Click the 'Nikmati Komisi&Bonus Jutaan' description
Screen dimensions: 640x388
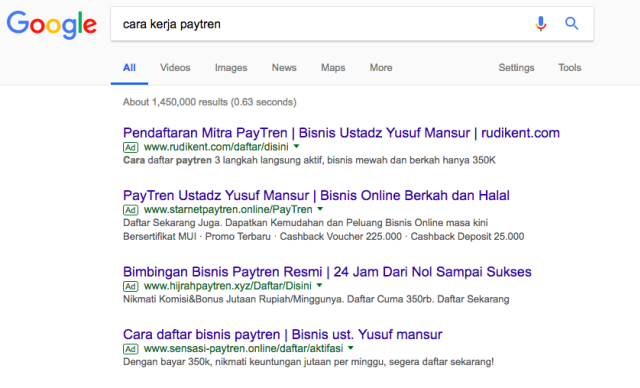click(316, 299)
